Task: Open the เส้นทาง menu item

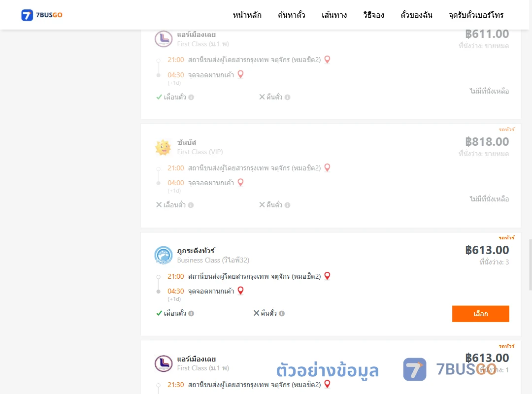Action: 334,15
